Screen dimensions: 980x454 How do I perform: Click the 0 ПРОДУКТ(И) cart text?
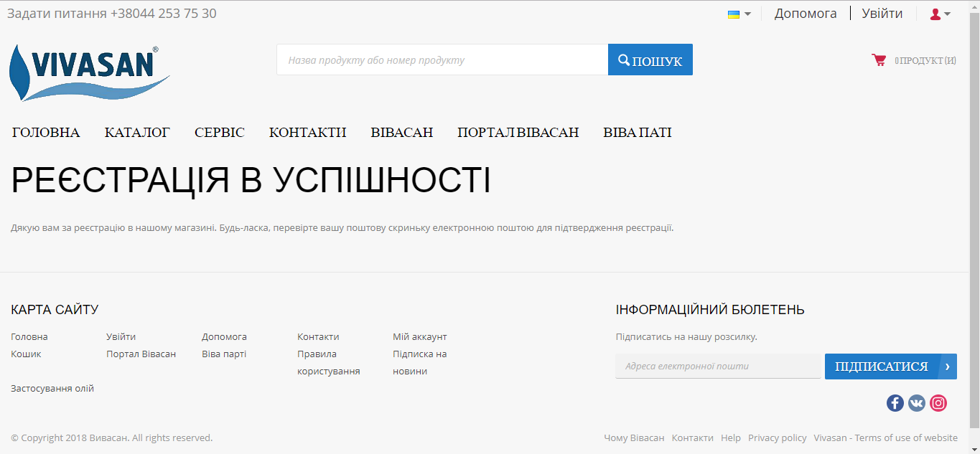(925, 61)
